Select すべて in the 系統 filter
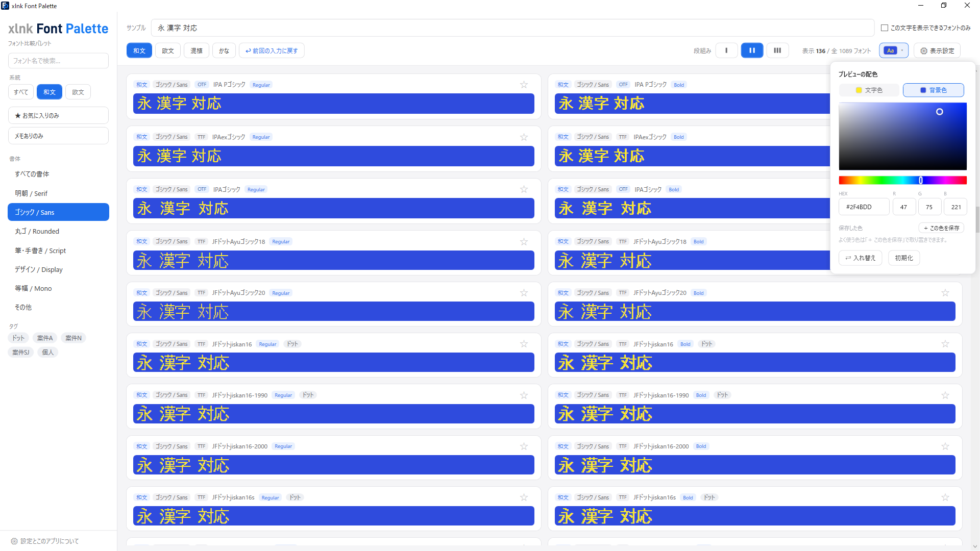This screenshot has height=551, width=980. [x=21, y=92]
